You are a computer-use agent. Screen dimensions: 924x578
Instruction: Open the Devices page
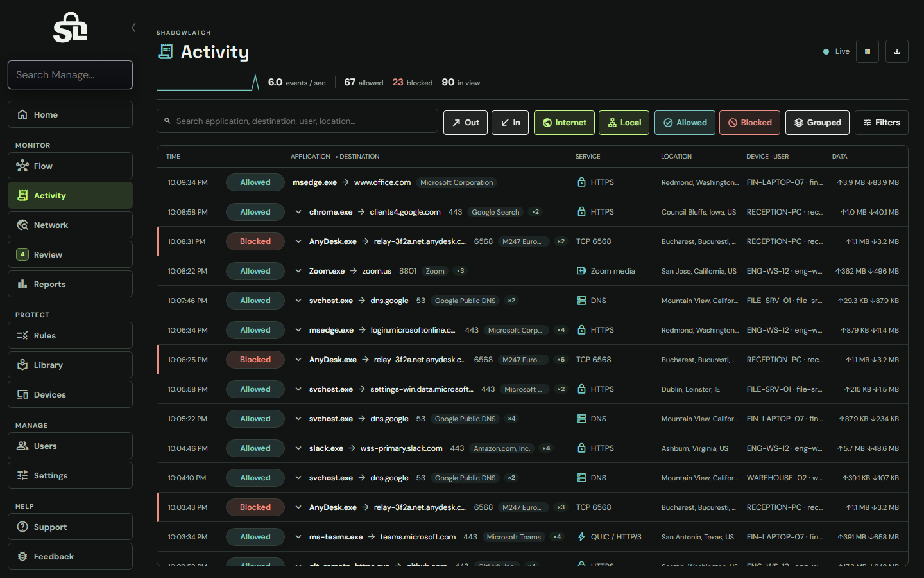pos(70,394)
